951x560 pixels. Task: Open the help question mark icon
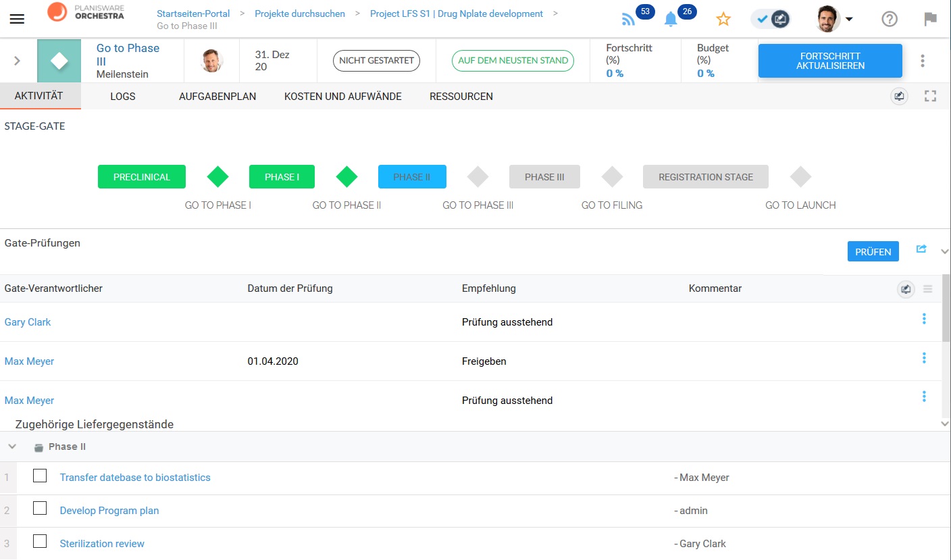(x=890, y=20)
